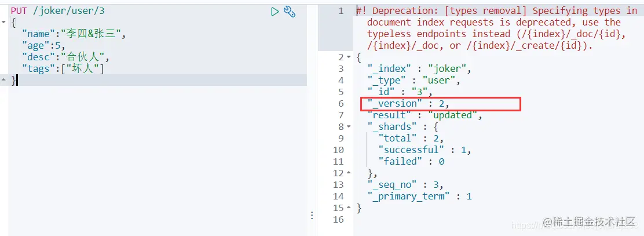Click the "age":5 line
The image size is (644, 236).
43,46
